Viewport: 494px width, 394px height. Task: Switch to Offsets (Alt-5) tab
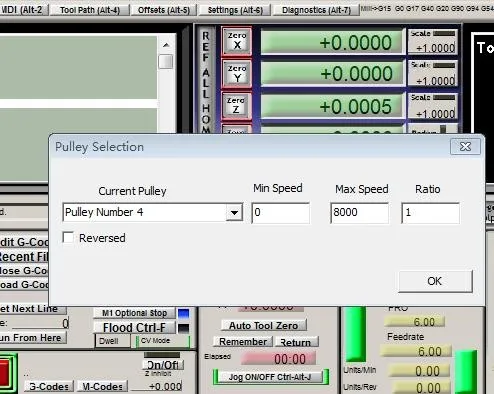point(164,10)
